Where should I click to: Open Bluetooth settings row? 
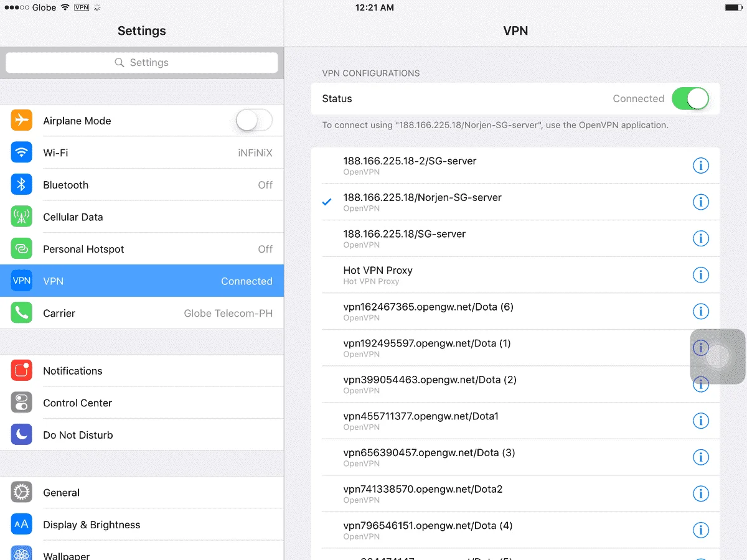pos(142,185)
